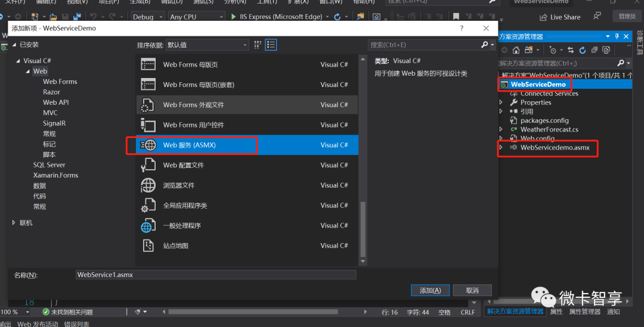Click Refresh icon in Solution Explorer toolbar
This screenshot has height=327, width=644.
coord(583,50)
